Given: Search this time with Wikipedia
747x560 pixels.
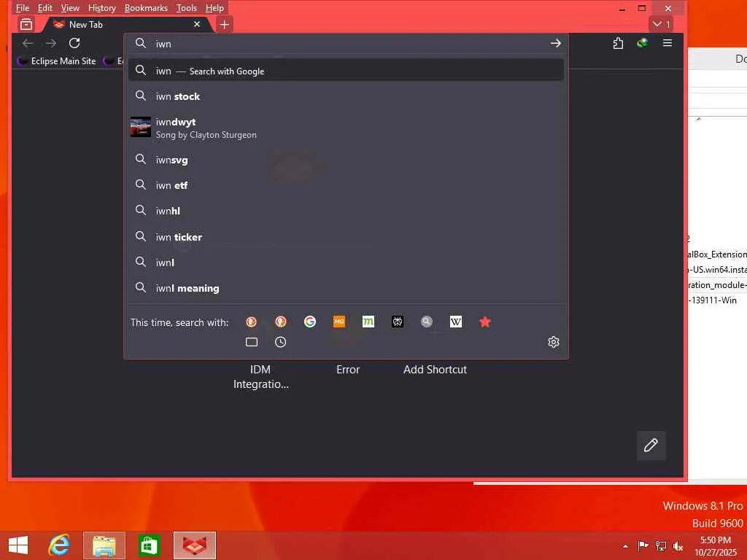Looking at the screenshot, I should [455, 322].
